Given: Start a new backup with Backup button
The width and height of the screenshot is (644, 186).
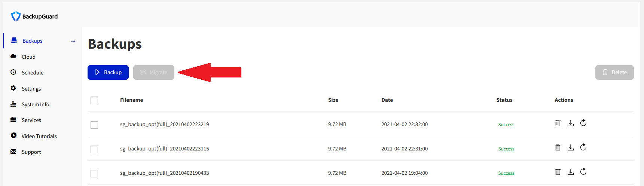Looking at the screenshot, I should [108, 72].
